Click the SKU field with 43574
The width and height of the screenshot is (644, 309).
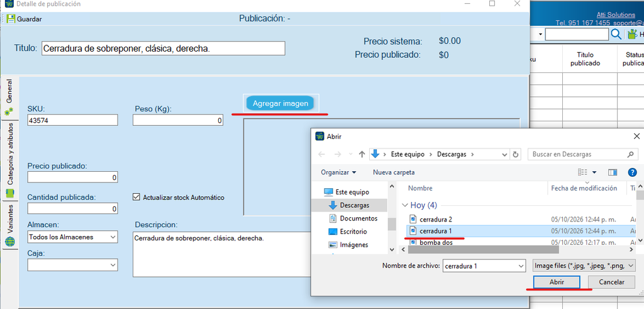tap(73, 120)
